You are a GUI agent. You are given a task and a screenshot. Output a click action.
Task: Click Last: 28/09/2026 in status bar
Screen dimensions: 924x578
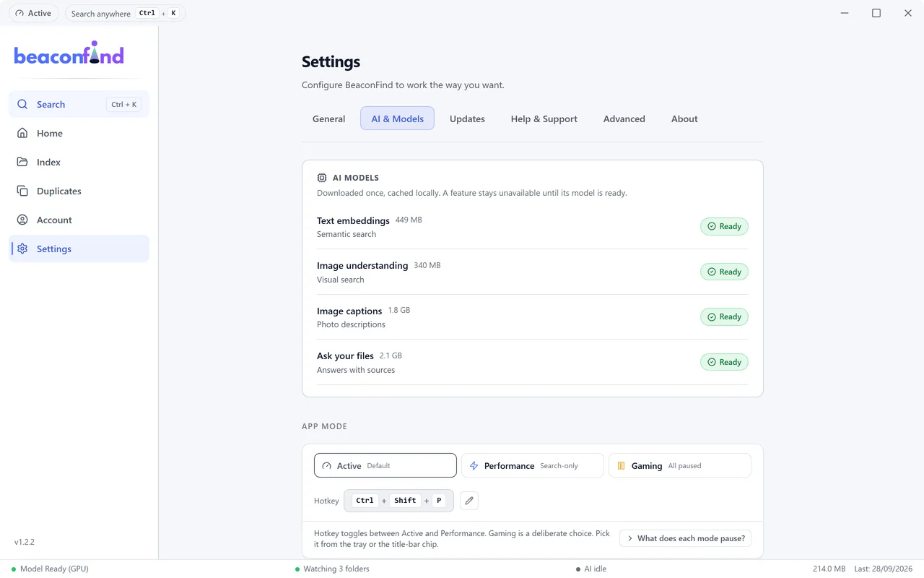884,569
